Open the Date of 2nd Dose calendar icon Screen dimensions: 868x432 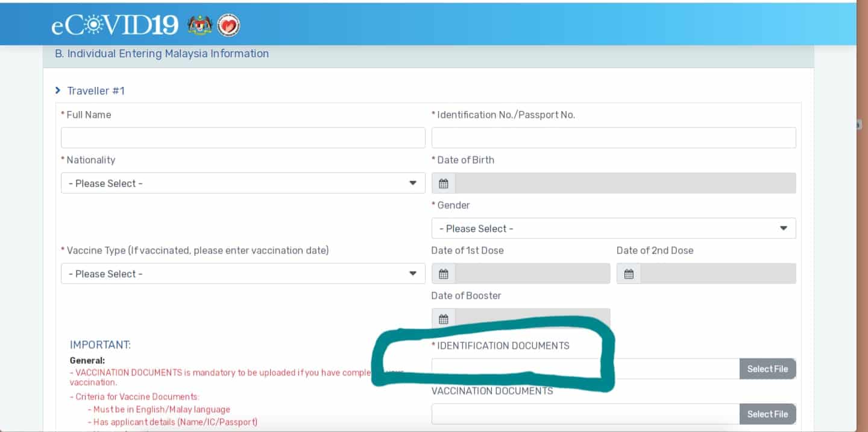point(629,274)
